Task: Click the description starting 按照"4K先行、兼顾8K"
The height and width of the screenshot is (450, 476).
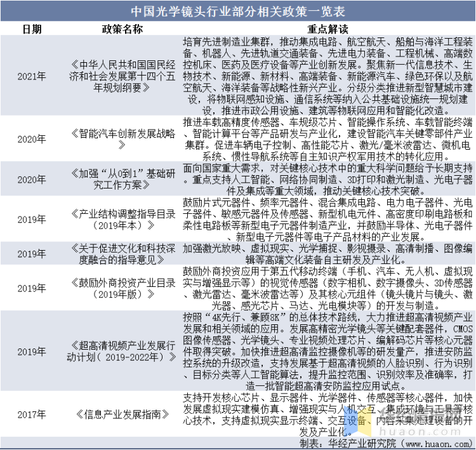Action: pyautogui.click(x=327, y=351)
